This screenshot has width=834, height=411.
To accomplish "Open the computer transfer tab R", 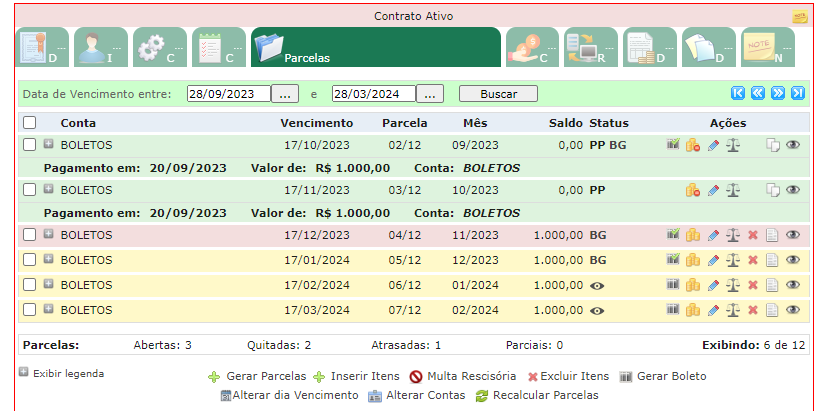I will pos(591,47).
